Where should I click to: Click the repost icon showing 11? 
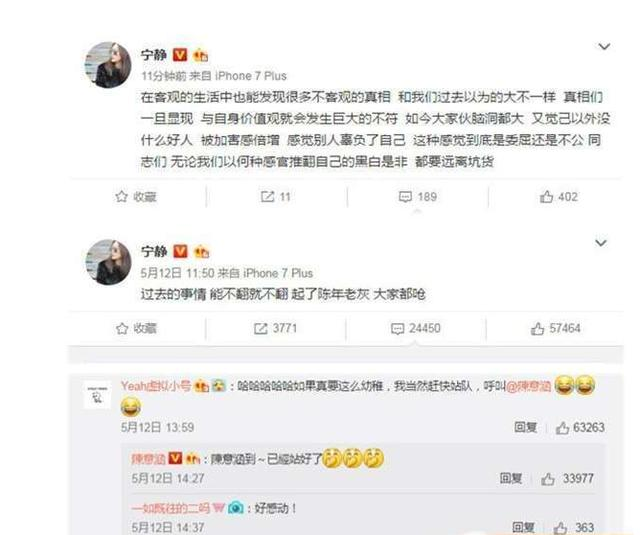click(267, 197)
